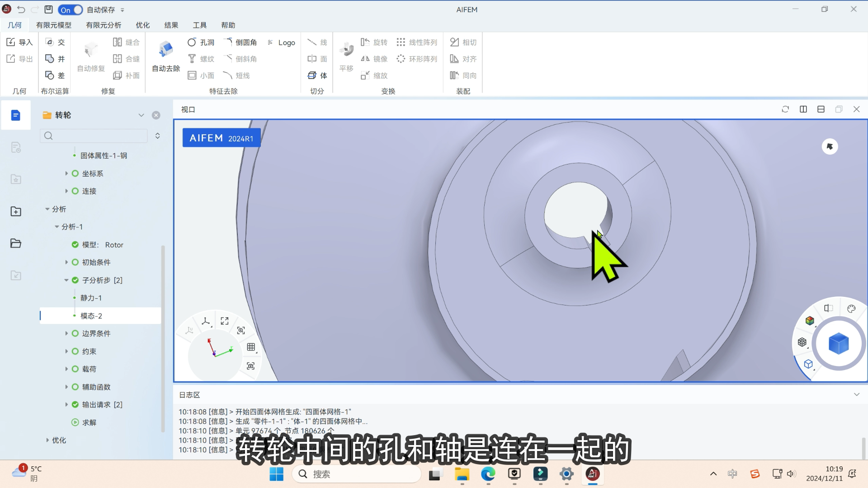Viewport: 868px width, 488px height.
Task: Expand the 载荷 tree node
Action: [66, 369]
